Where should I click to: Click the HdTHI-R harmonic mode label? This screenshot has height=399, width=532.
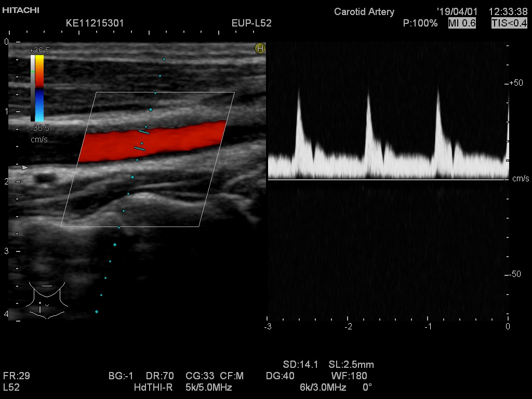[x=153, y=388]
